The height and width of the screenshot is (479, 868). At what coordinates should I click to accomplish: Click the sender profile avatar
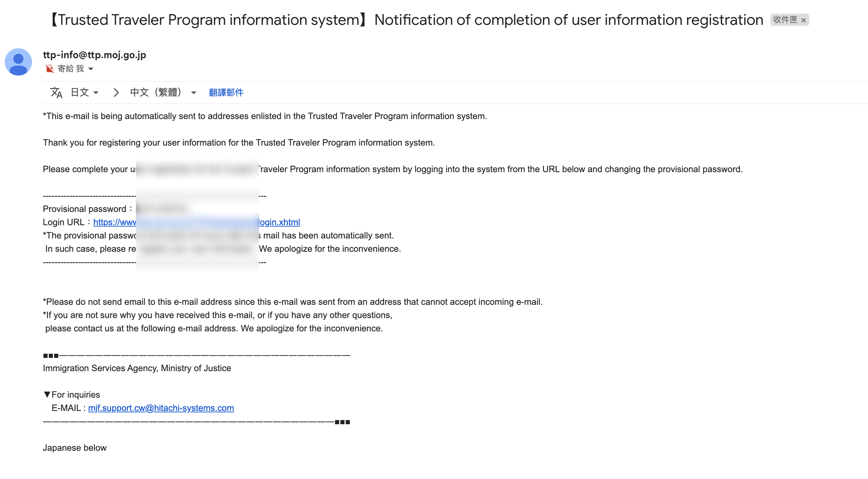(18, 62)
